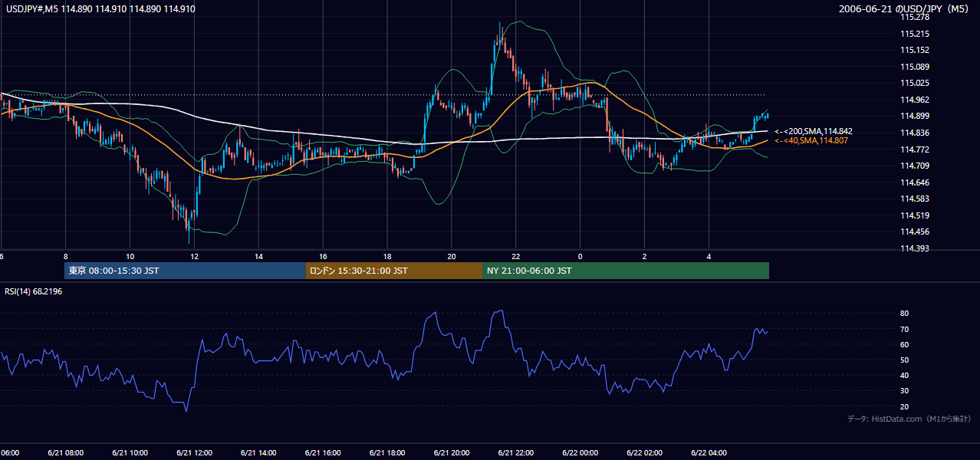The height and width of the screenshot is (460, 980).
Task: Select the ロンドン 15:30-21:00 JST session bar
Action: [x=394, y=271]
